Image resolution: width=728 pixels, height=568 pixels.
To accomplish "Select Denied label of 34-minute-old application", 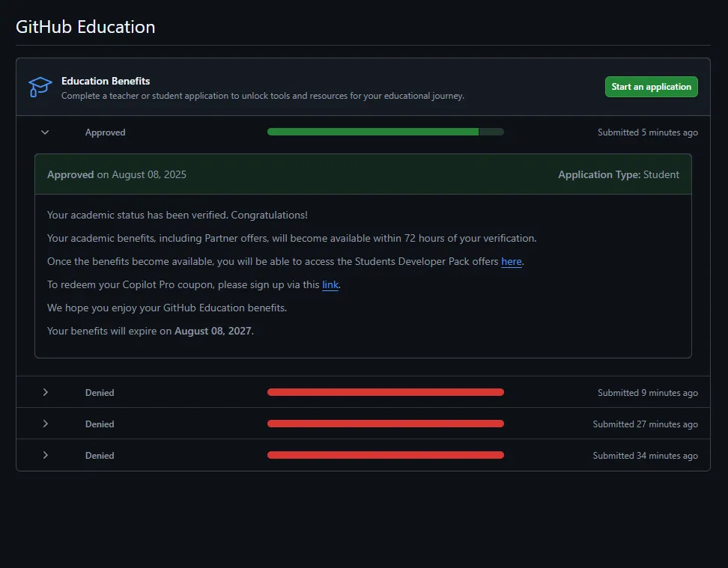I will pyautogui.click(x=100, y=456).
